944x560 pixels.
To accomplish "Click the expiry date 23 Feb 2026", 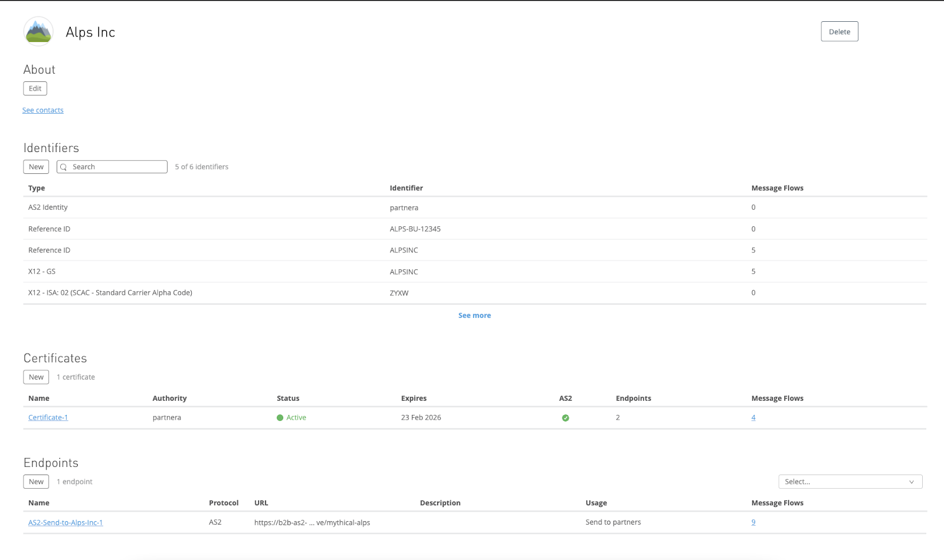I will point(421,417).
